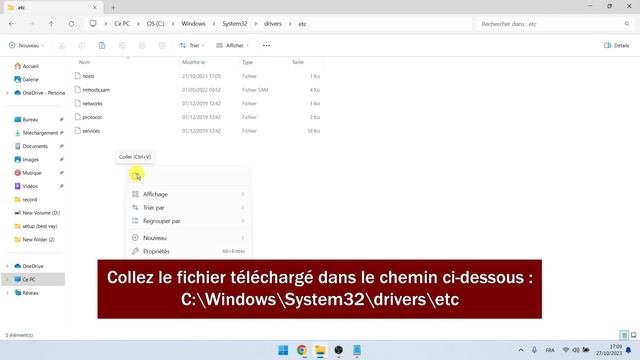640x360 pixels.
Task: Open the Afficher dropdown in the toolbar
Action: [232, 45]
